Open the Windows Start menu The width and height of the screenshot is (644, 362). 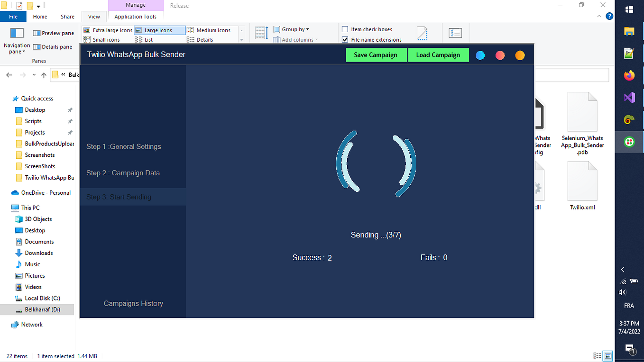click(629, 9)
